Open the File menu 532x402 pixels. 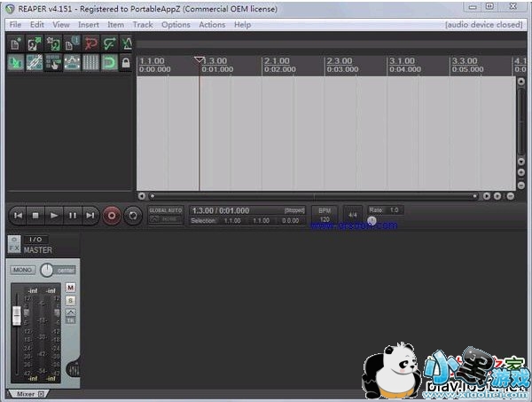[15, 25]
